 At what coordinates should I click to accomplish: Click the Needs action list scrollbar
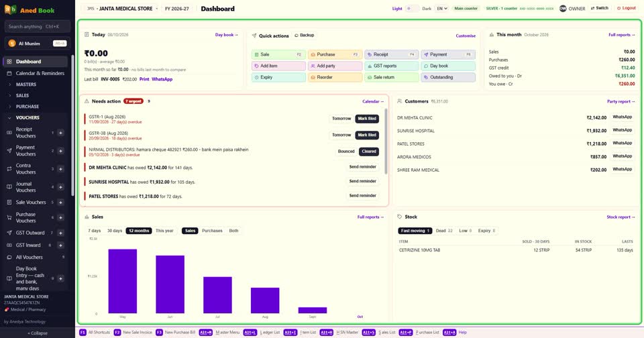(x=386, y=141)
